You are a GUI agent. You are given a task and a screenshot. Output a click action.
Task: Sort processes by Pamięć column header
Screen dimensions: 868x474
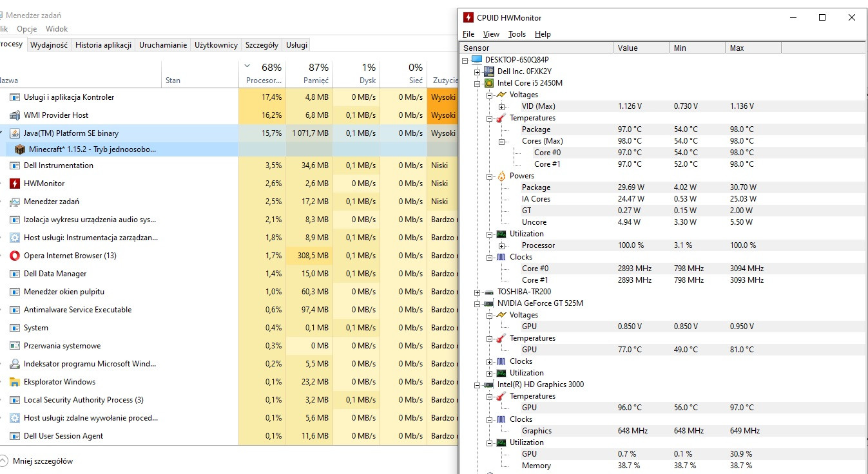pos(309,73)
